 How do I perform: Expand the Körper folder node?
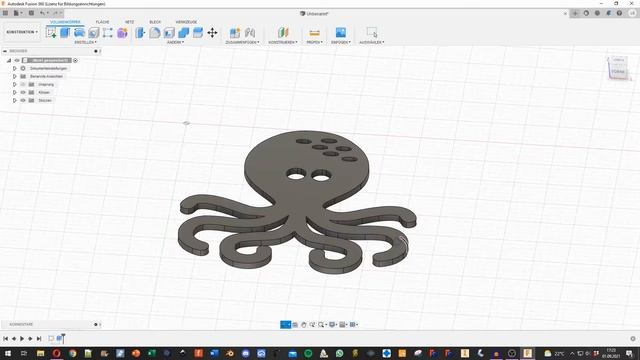coord(14,92)
